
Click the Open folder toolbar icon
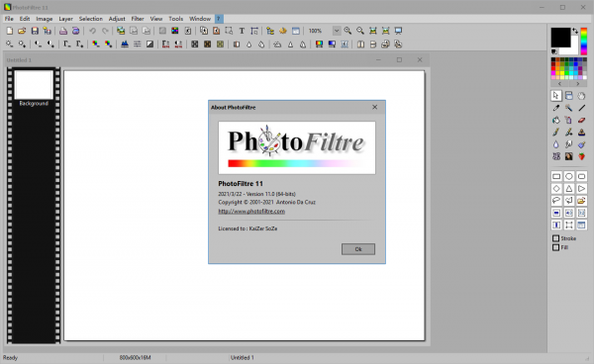(x=22, y=31)
